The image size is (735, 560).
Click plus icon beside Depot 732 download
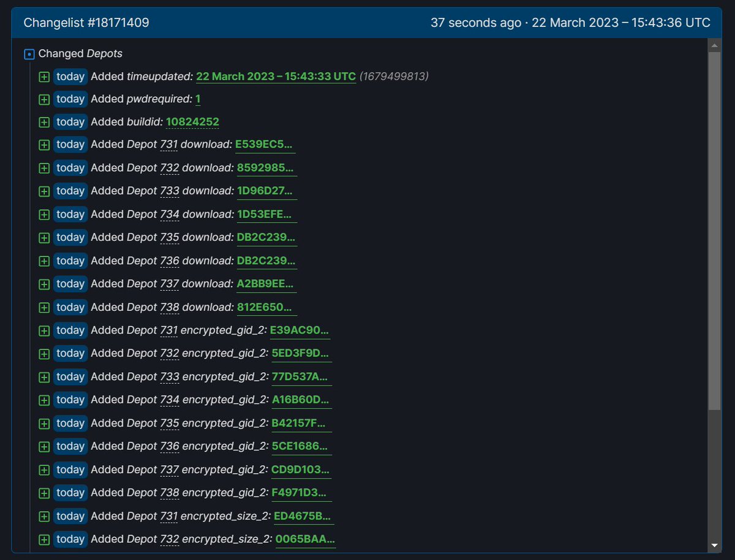44,168
